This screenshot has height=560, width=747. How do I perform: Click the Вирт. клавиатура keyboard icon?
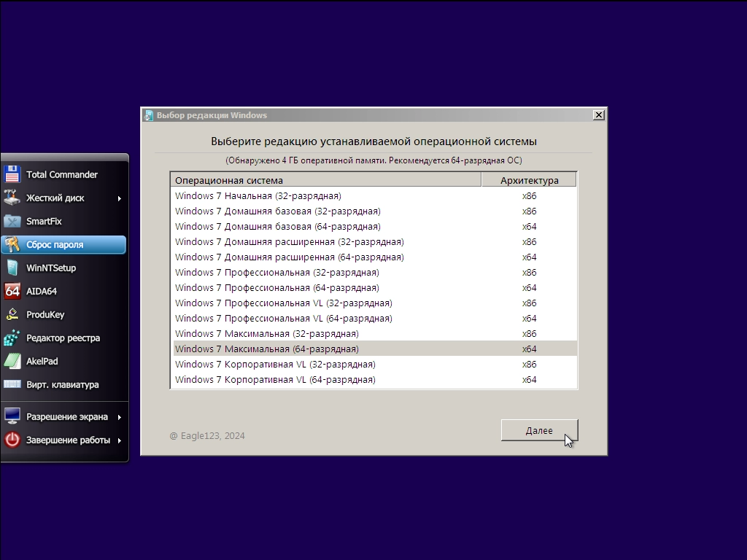click(12, 384)
